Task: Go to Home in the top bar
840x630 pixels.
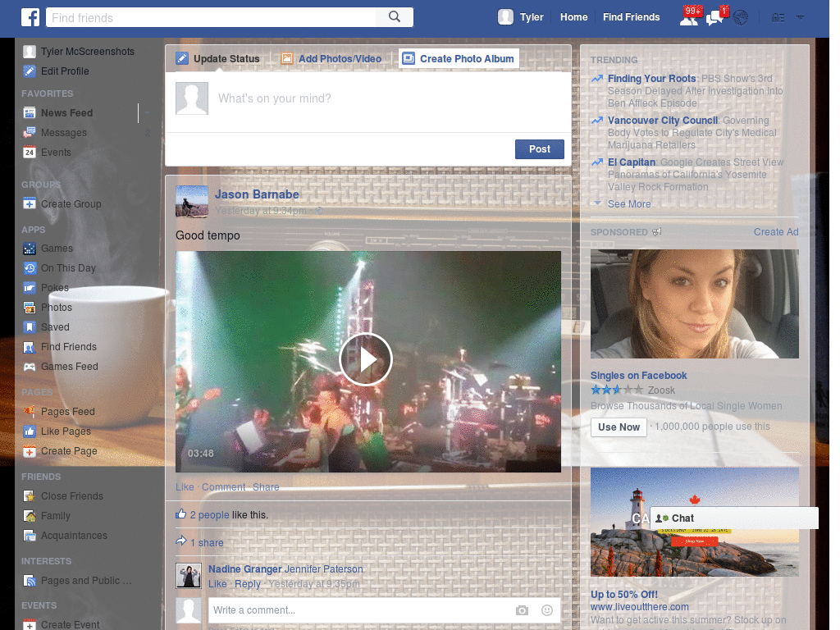Action: [573, 17]
